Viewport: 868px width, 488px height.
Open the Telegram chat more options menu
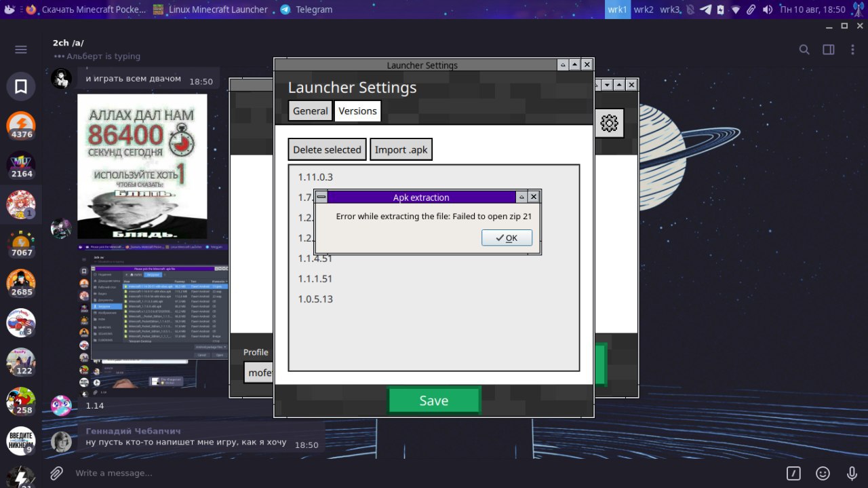pos(852,50)
